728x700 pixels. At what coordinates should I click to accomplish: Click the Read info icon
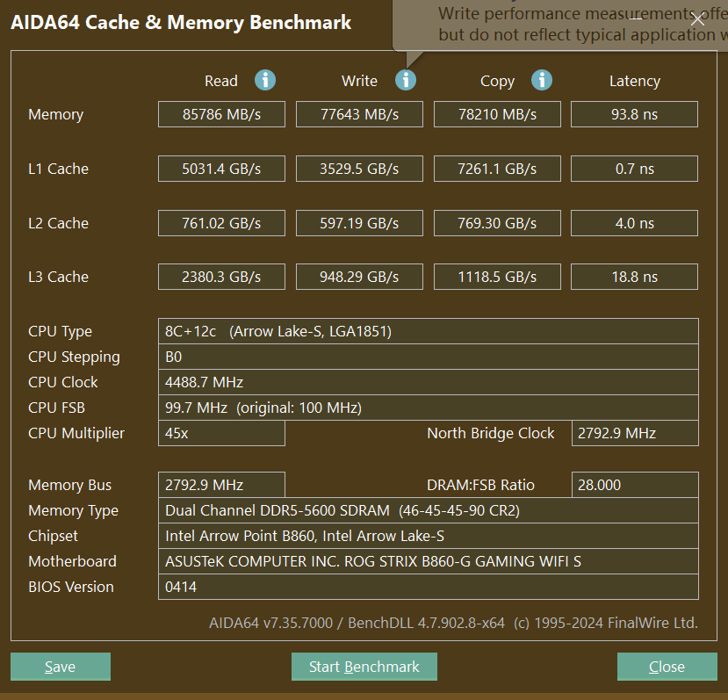[x=265, y=80]
